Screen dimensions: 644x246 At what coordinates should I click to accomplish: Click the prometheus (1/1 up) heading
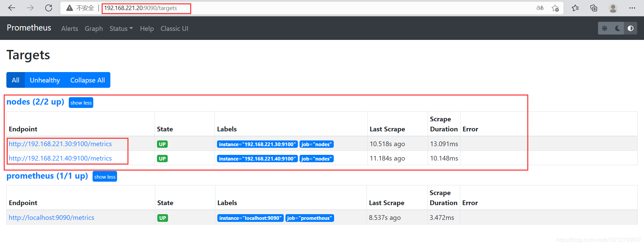47,176
